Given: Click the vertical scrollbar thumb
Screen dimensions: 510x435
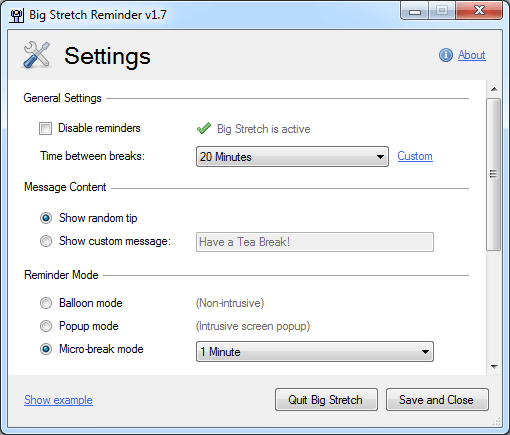Looking at the screenshot, I should (x=494, y=174).
